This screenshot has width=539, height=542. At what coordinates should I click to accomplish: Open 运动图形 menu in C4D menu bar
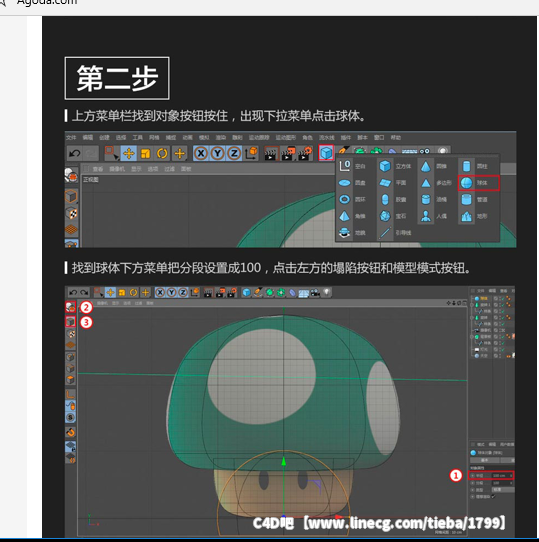click(x=286, y=138)
